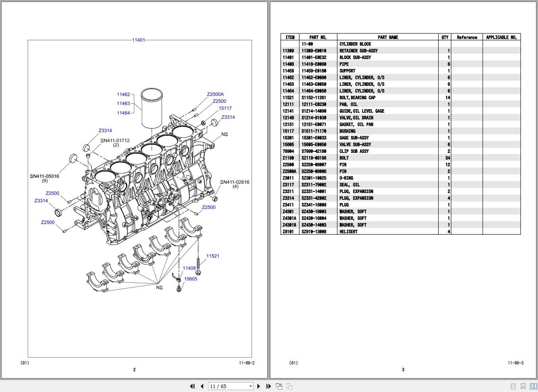Select the two-page facing view
Viewport: 538px width, 392px height.
coord(533,386)
